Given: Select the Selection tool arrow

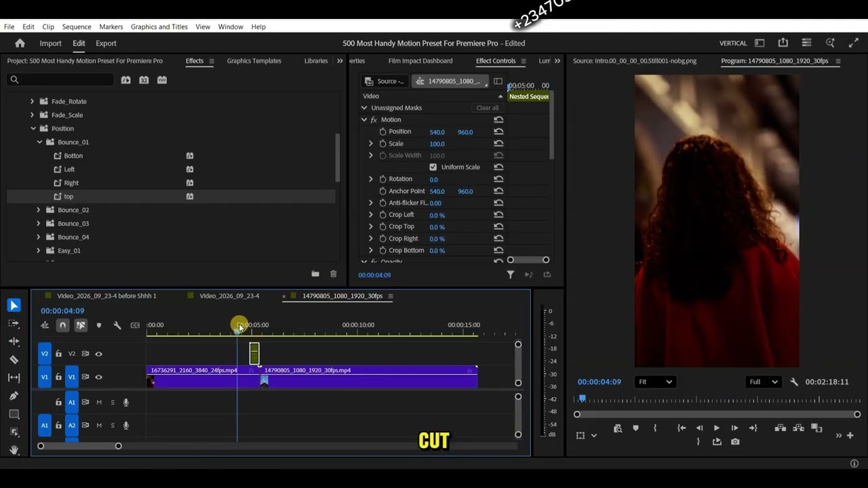Looking at the screenshot, I should coord(14,306).
